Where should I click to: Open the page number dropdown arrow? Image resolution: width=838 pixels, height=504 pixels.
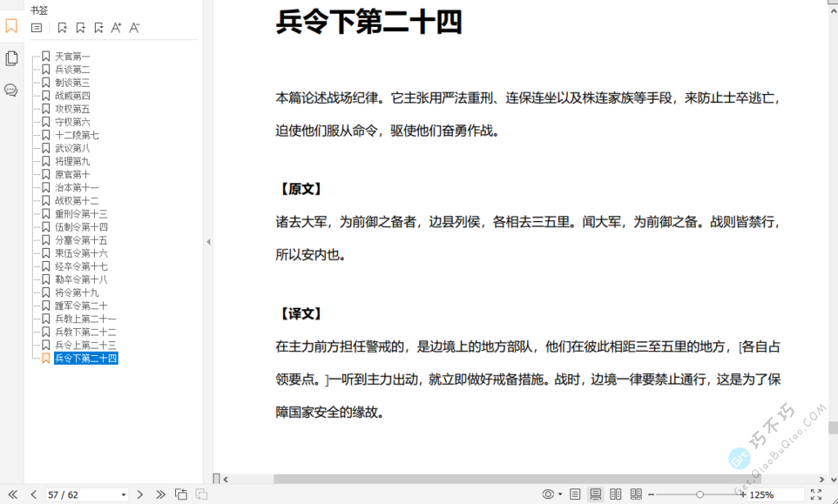click(x=122, y=494)
